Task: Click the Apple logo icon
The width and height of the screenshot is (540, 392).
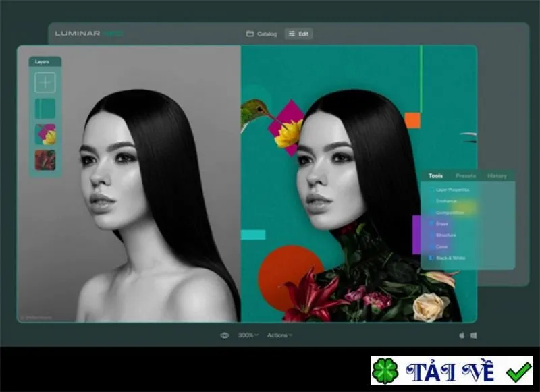Action: click(462, 335)
